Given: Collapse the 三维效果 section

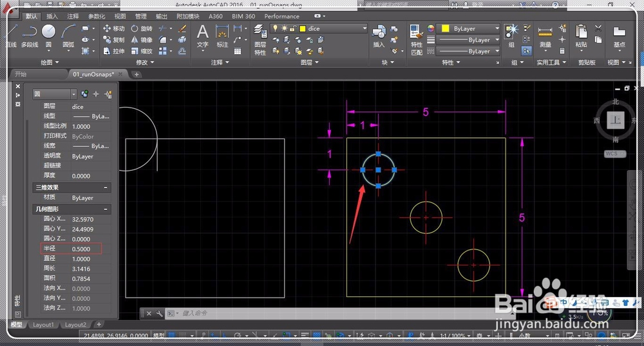Looking at the screenshot, I should coord(106,187).
